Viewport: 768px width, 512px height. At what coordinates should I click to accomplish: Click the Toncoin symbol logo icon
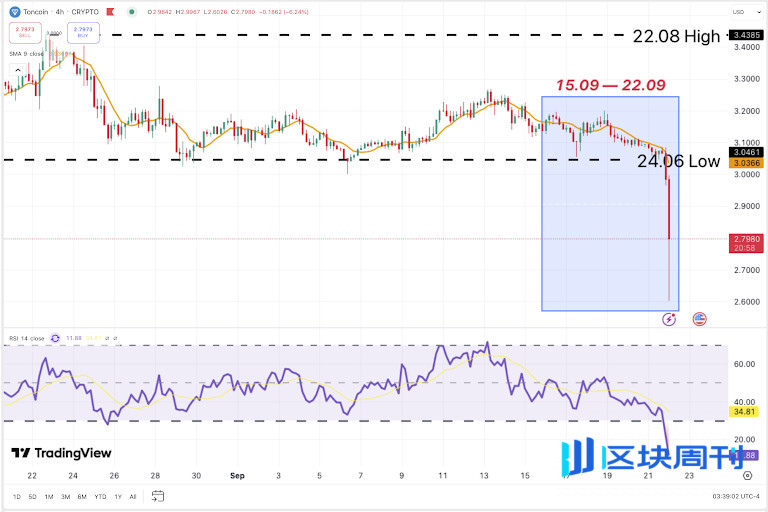click(x=15, y=12)
